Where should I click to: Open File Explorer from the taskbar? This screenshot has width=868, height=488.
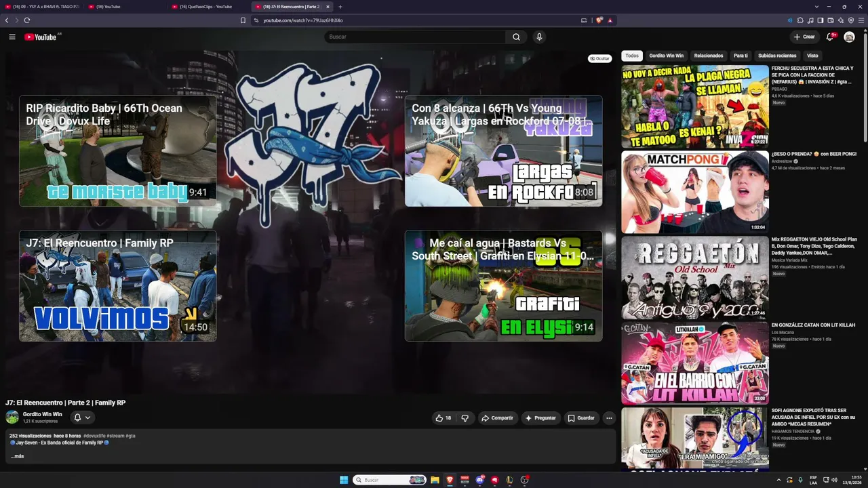435,480
